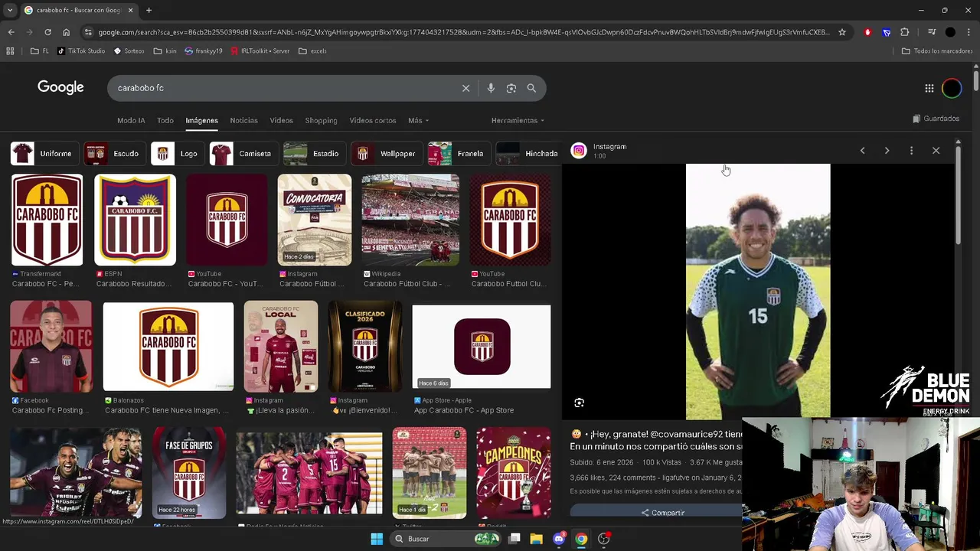980x551 pixels.
Task: Open Chrome home page button
Action: (66, 32)
